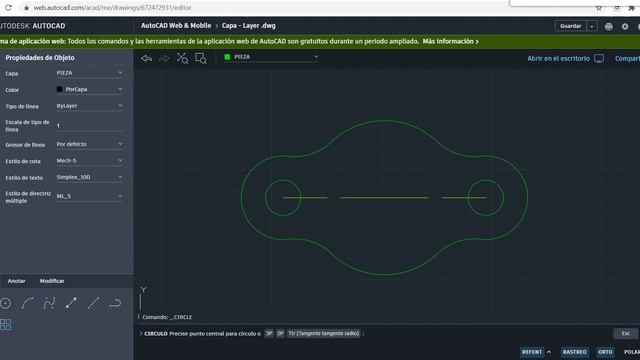Screen dimensions: 640x360
Task: Toggle ORTO mode
Action: 605,352
